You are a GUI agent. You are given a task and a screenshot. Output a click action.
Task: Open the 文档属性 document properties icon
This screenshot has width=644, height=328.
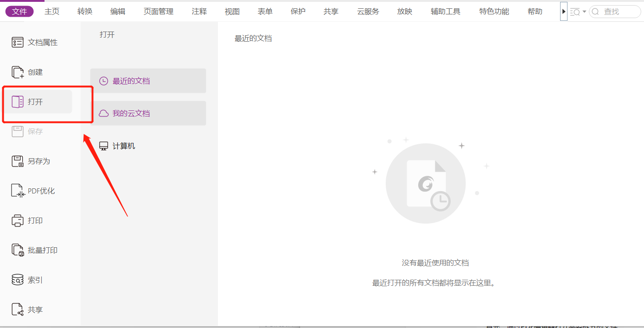[18, 42]
